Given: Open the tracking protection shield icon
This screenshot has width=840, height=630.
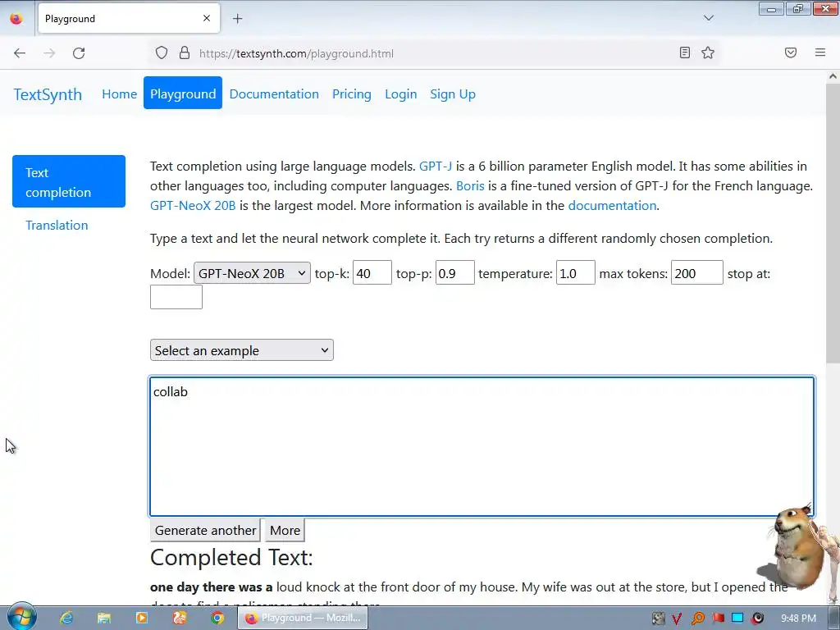Looking at the screenshot, I should point(162,53).
